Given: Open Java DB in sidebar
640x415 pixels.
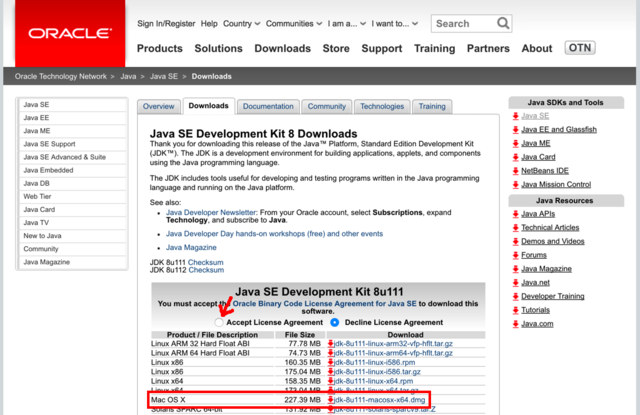Looking at the screenshot, I should (72, 183).
